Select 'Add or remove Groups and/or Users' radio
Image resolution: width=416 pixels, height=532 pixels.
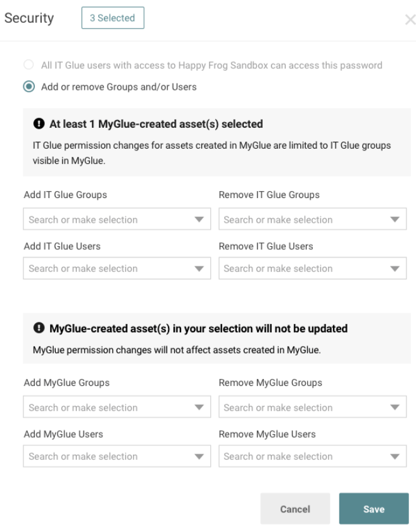point(29,87)
